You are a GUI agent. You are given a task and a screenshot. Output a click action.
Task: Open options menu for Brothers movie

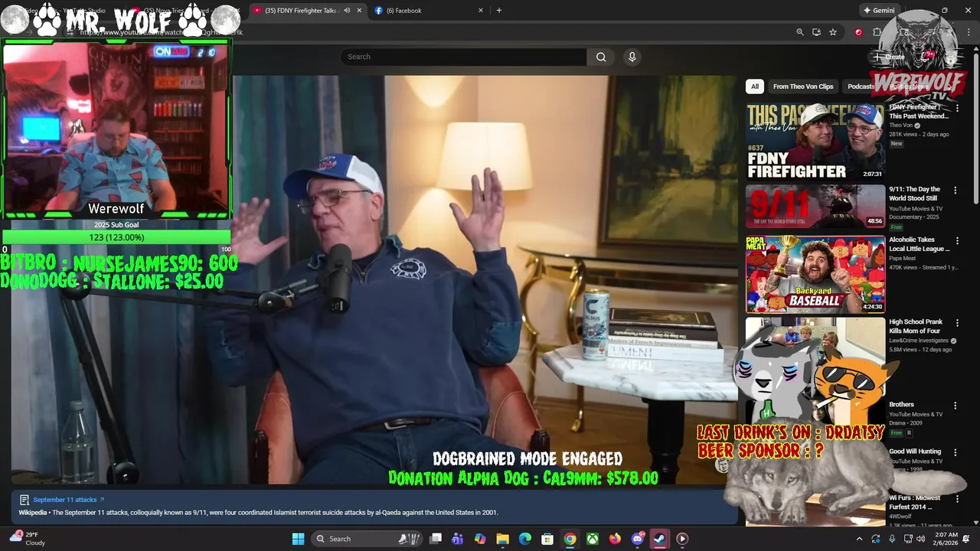[955, 405]
